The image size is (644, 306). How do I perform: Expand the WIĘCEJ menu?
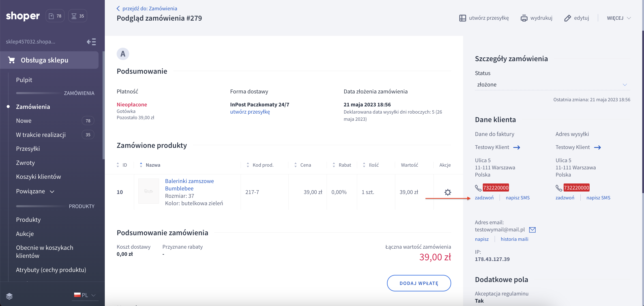click(619, 18)
